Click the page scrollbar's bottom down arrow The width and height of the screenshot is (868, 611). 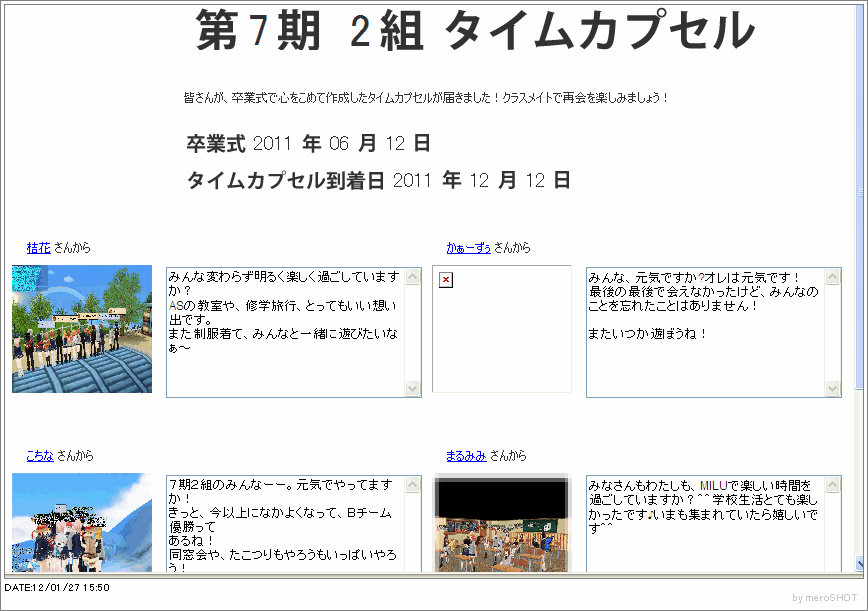tap(859, 565)
